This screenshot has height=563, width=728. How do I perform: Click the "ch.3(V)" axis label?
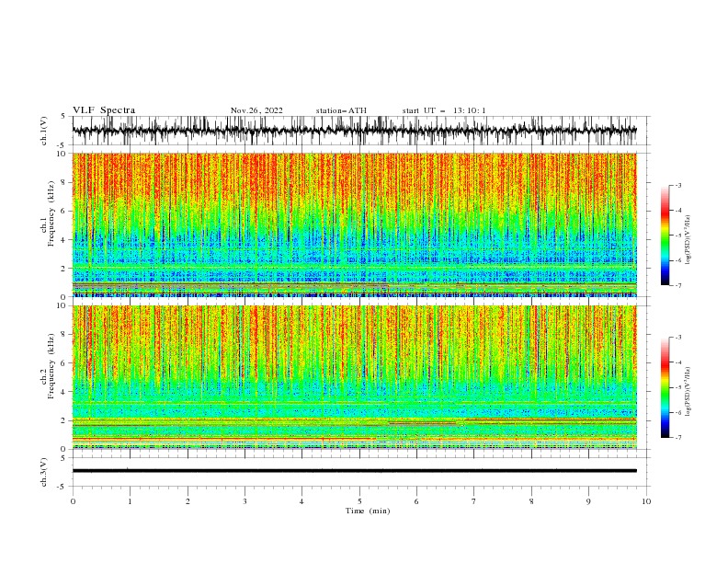44,472
